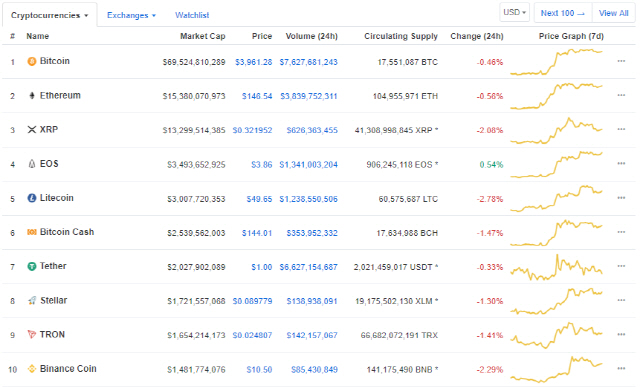Expand the Exchanges dropdown

(x=131, y=15)
